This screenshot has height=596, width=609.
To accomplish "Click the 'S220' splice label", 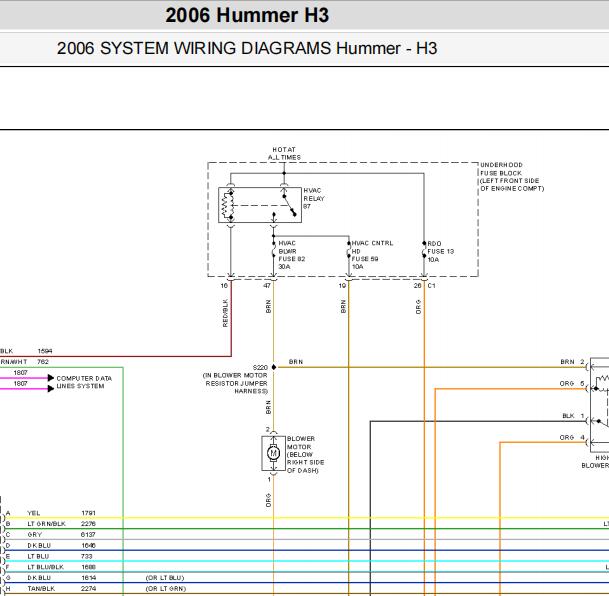I will click(x=260, y=367).
